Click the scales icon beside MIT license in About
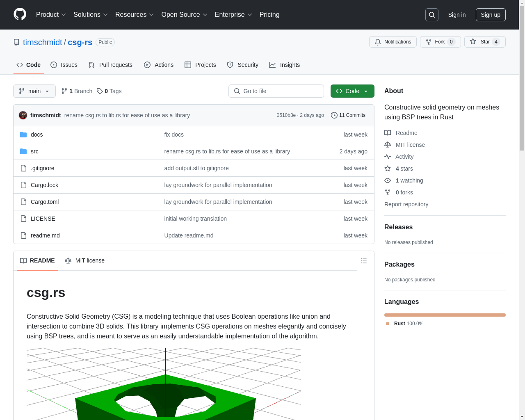Viewport: 525px width, 420px height. (388, 145)
